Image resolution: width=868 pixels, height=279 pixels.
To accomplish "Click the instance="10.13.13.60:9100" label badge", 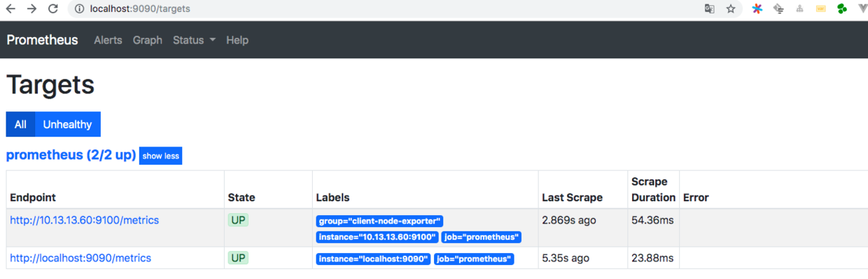I will [x=377, y=237].
